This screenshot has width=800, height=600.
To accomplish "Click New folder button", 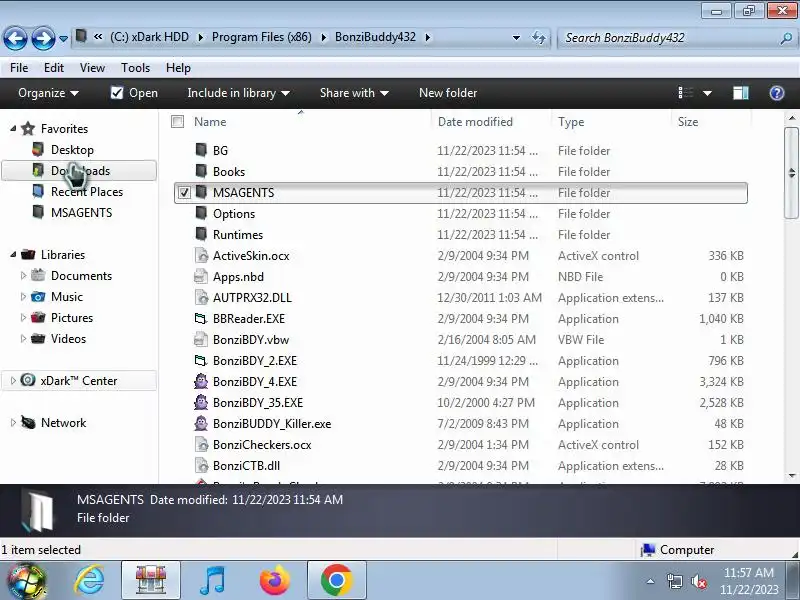I will pyautogui.click(x=448, y=93).
